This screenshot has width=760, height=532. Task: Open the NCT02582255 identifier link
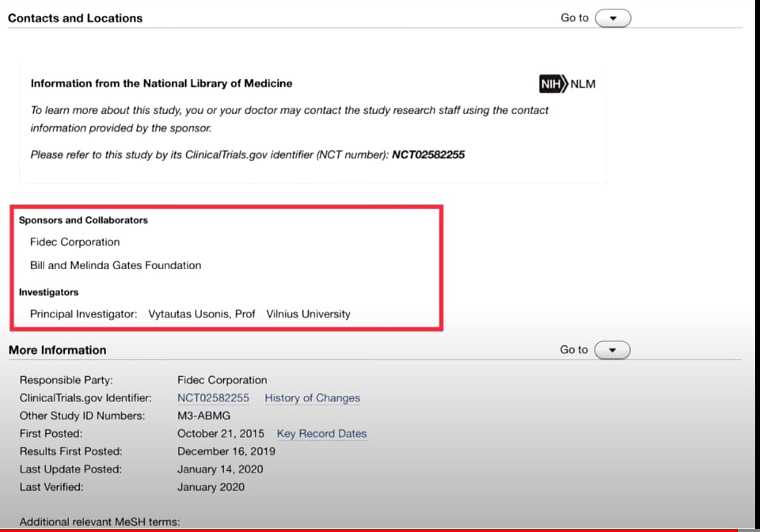(x=213, y=398)
